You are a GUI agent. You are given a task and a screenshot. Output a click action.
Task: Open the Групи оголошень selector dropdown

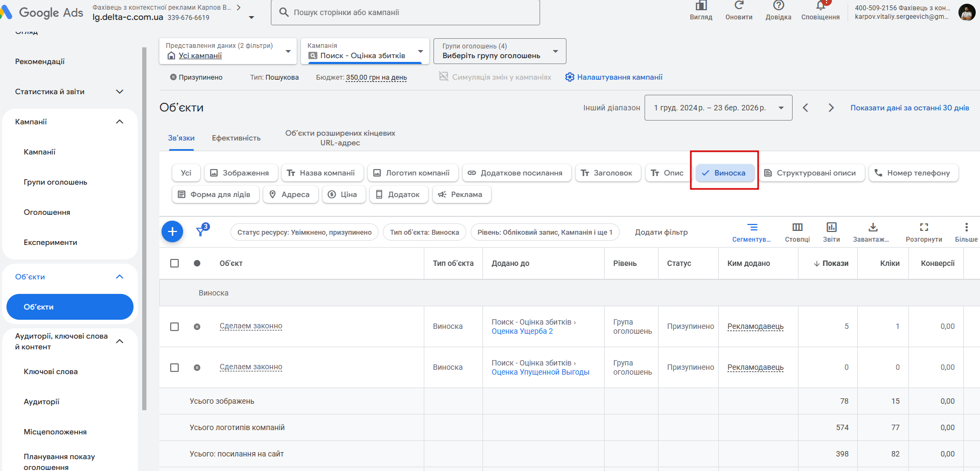(499, 51)
